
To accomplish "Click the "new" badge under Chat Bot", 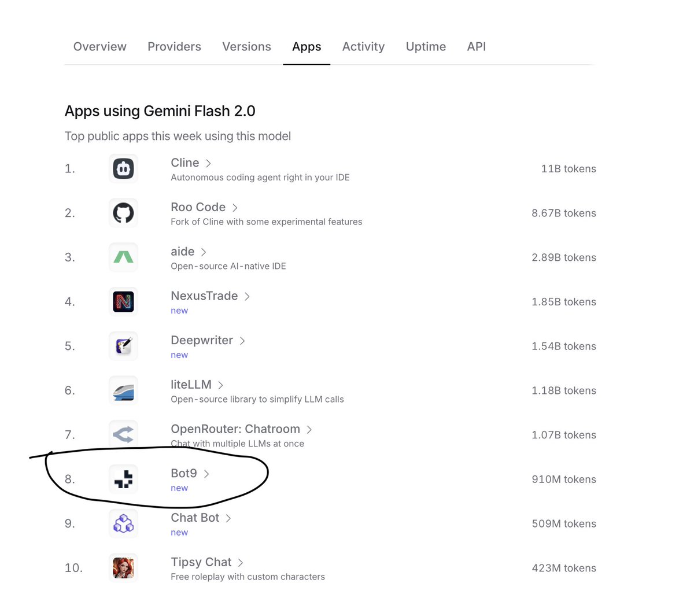I will coord(179,533).
